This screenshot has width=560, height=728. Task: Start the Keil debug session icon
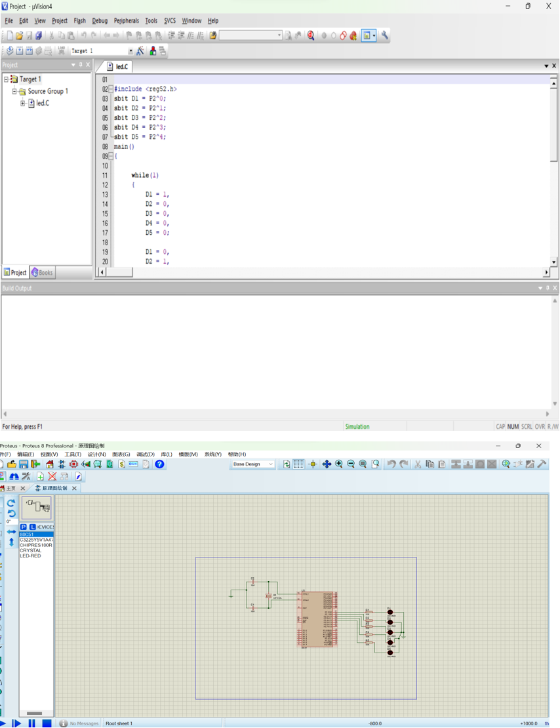(x=311, y=36)
